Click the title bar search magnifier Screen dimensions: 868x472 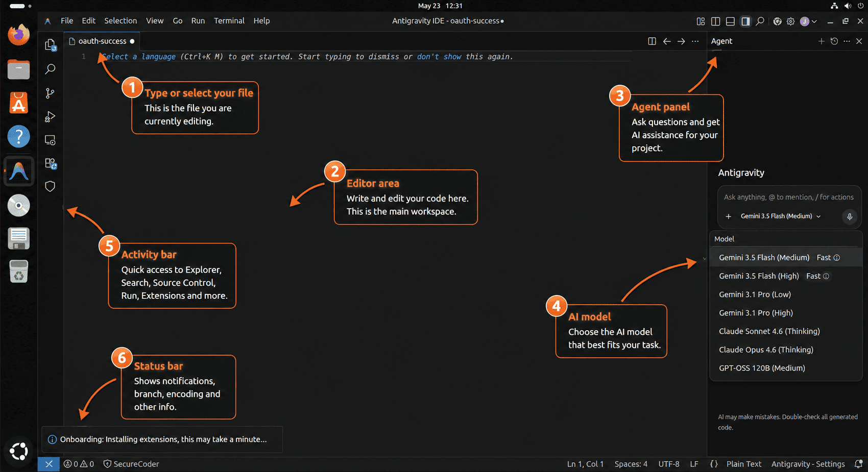click(x=760, y=21)
